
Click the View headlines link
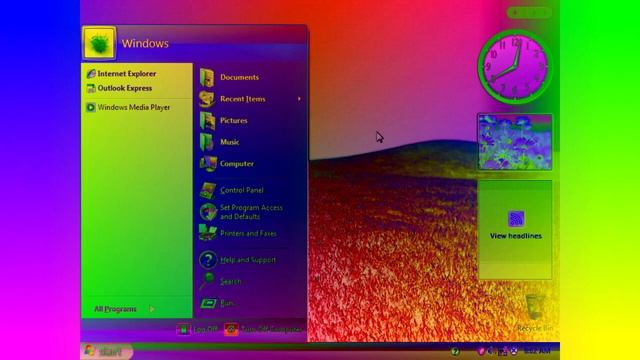pyautogui.click(x=516, y=236)
